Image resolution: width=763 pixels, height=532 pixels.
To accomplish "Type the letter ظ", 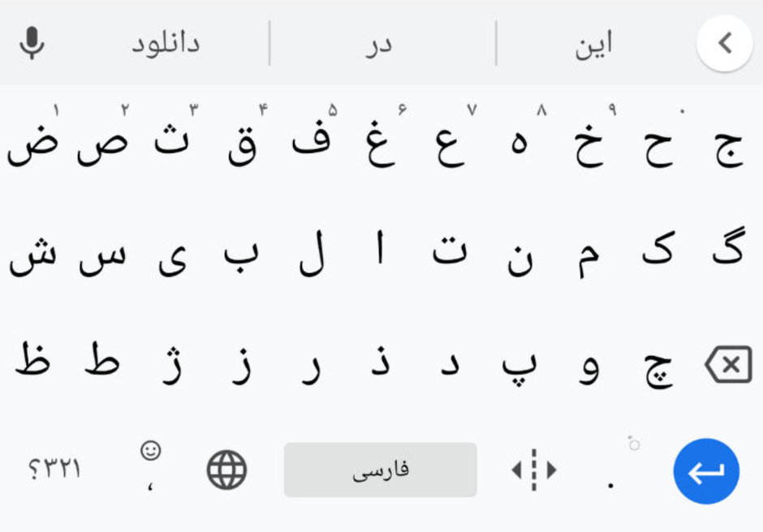I will (32, 361).
